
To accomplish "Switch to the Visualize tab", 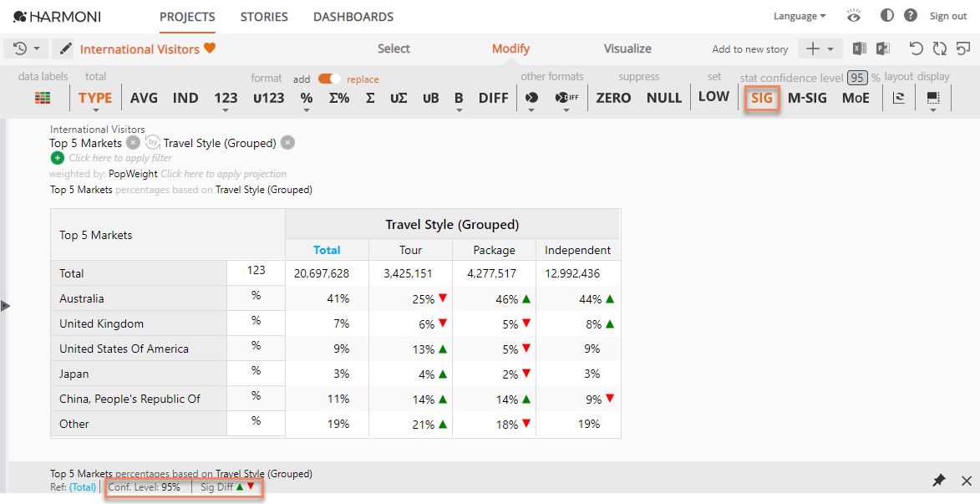I will (x=627, y=49).
